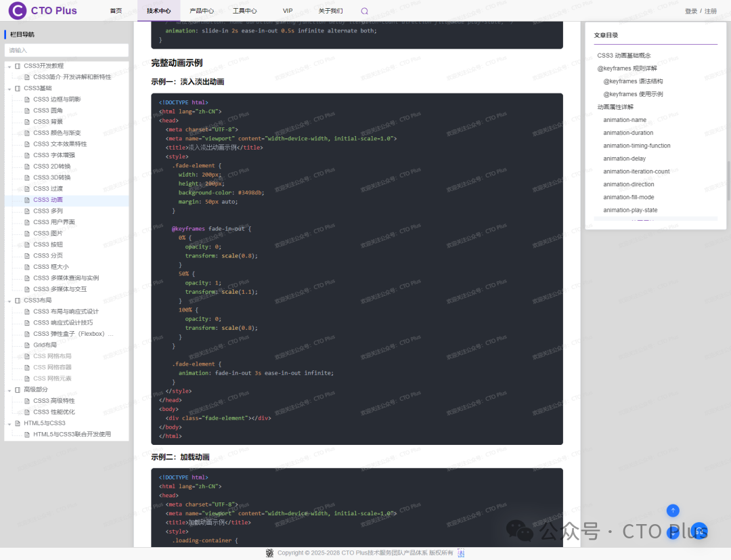731x560 pixels.
Task: Jump to animation-fill-mode section
Action: (628, 197)
